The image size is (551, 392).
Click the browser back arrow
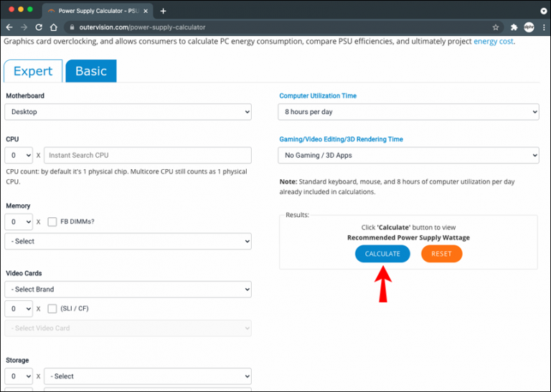click(9, 27)
